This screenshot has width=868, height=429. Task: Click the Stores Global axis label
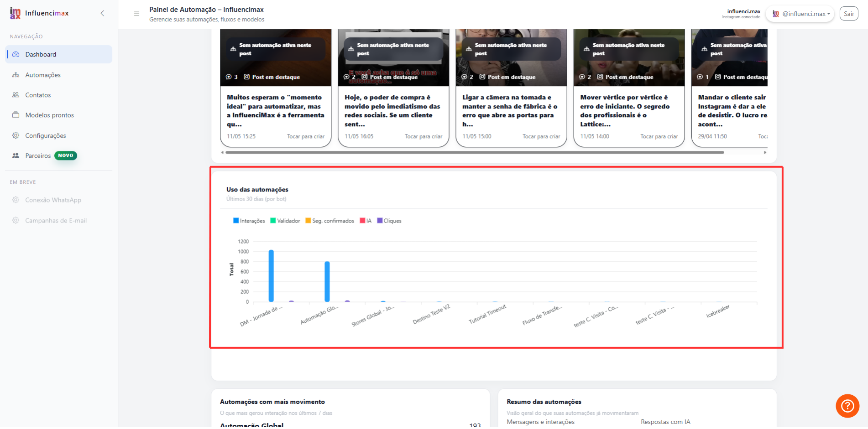tap(372, 316)
